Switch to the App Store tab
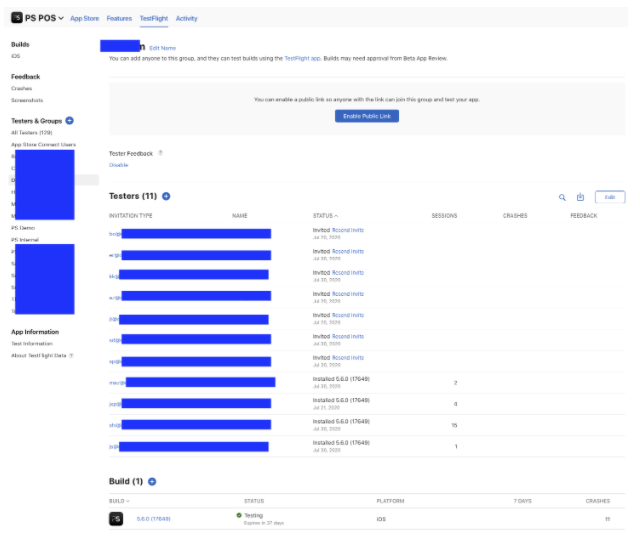The width and height of the screenshot is (640, 543). click(x=84, y=18)
